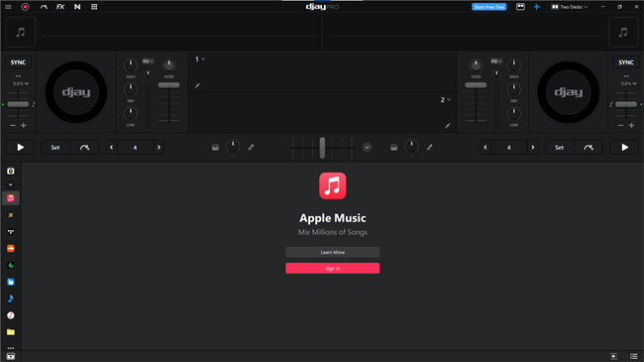The width and height of the screenshot is (644, 362).
Task: Toggle left deck key lock note icon
Action: (34, 104)
